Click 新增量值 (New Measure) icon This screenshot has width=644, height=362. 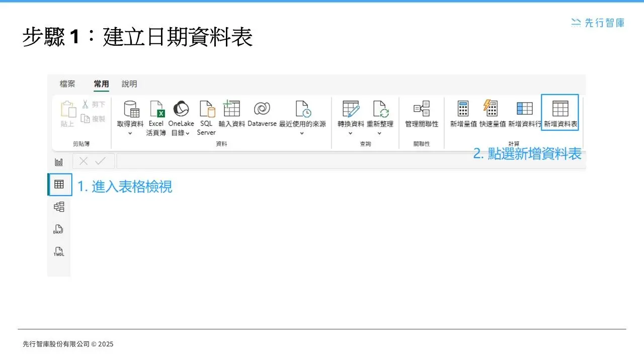[463, 109]
